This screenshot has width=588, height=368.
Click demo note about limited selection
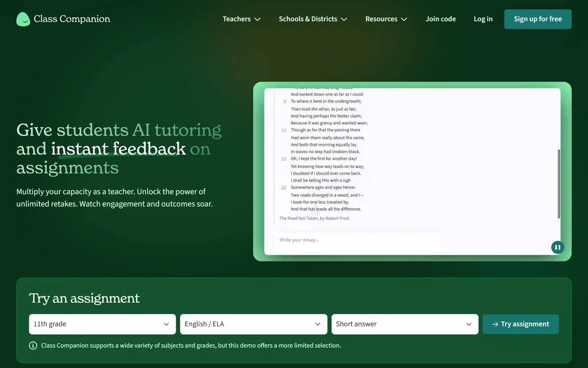(x=191, y=345)
